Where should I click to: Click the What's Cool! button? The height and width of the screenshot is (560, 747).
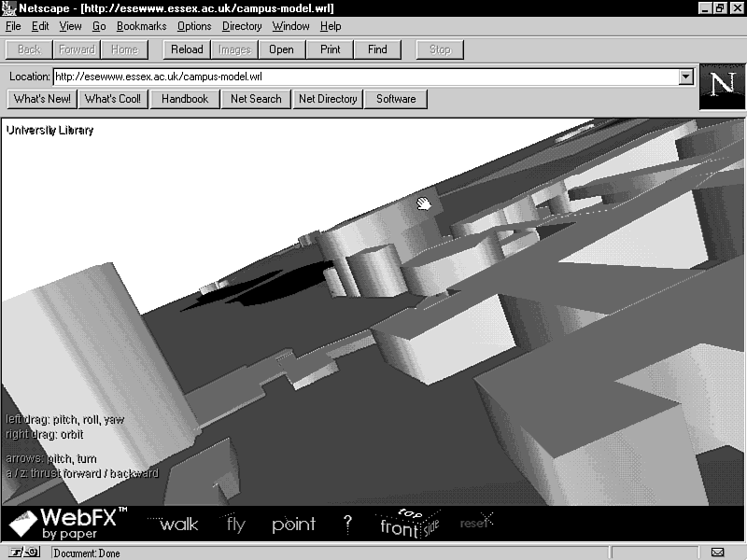pyautogui.click(x=112, y=99)
